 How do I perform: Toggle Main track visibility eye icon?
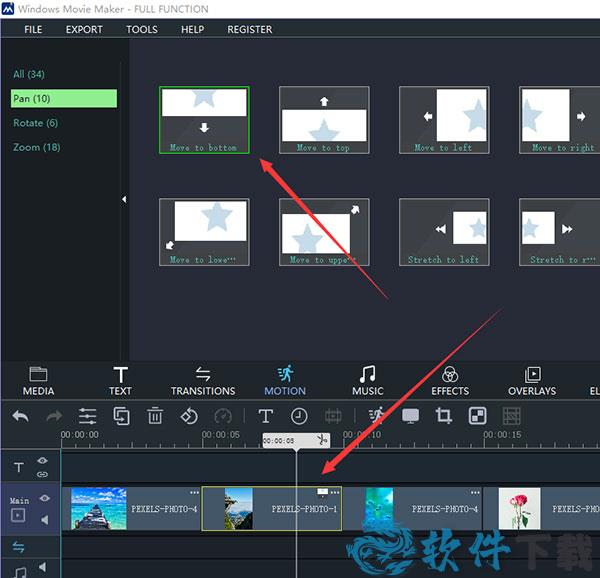tap(44, 497)
